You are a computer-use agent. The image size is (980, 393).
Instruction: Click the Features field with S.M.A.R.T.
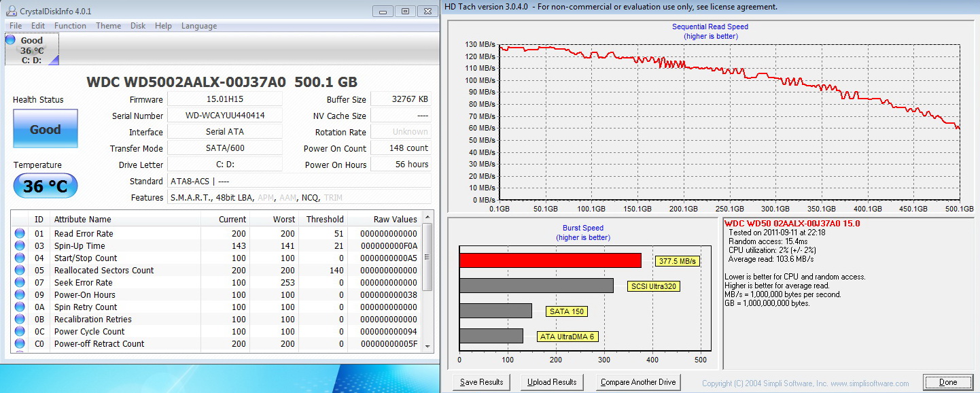[299, 198]
